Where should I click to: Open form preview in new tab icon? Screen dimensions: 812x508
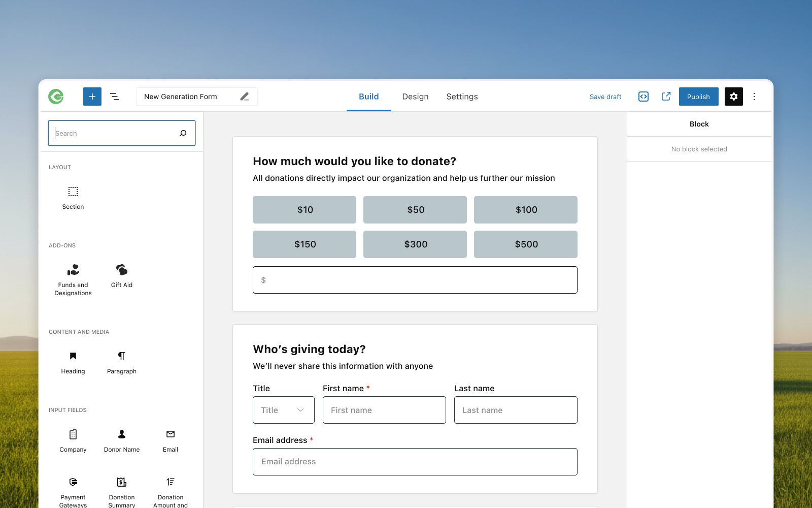coord(666,97)
